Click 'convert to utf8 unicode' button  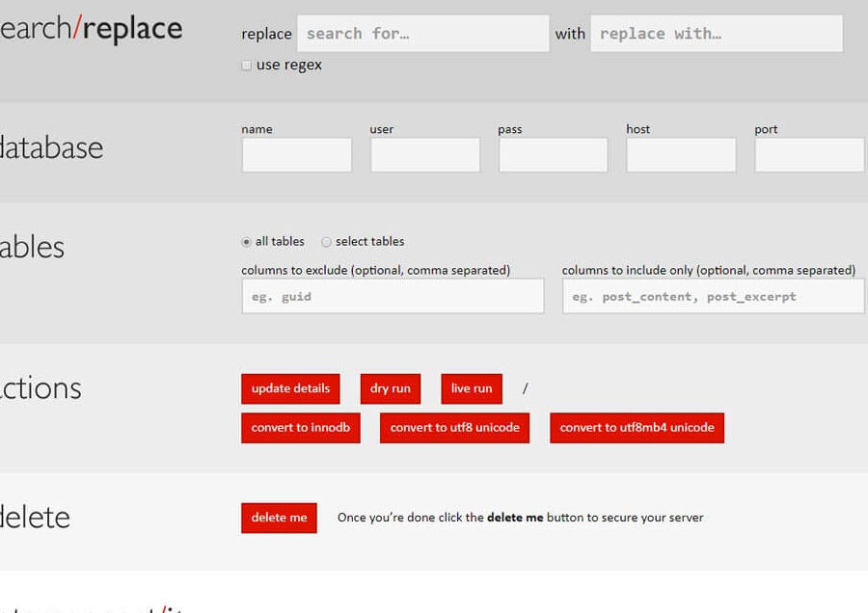coord(454,428)
